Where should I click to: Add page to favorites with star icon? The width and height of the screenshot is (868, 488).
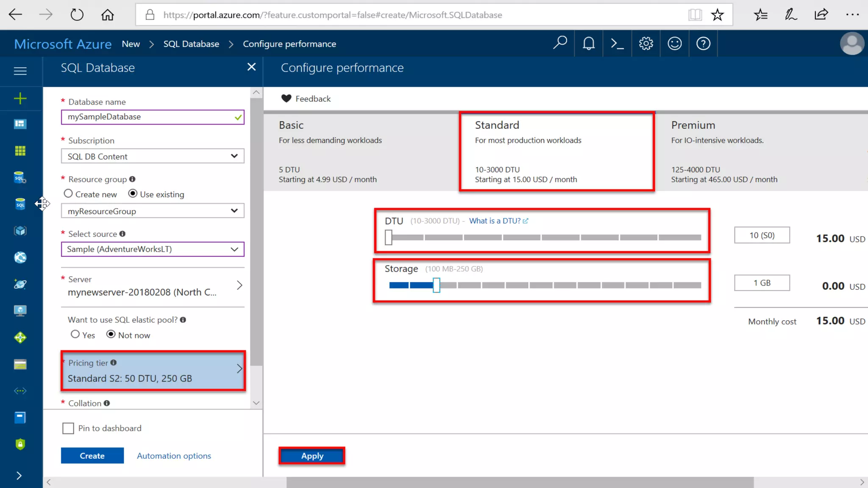pos(718,15)
